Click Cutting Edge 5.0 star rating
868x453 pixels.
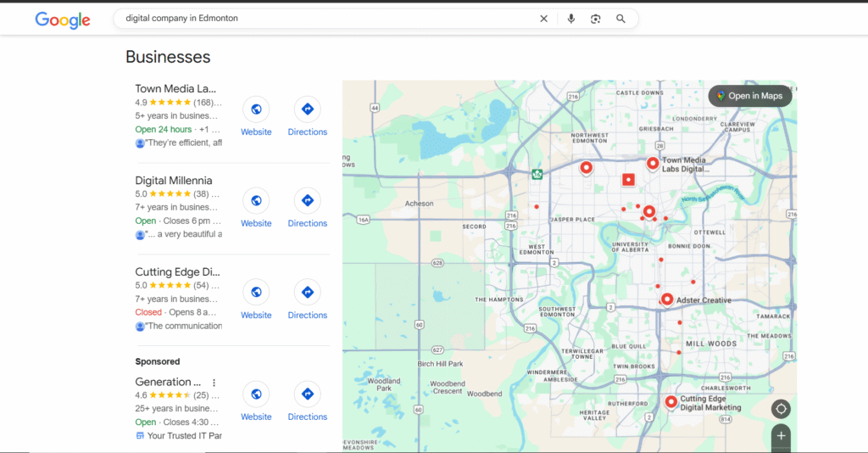coord(170,286)
